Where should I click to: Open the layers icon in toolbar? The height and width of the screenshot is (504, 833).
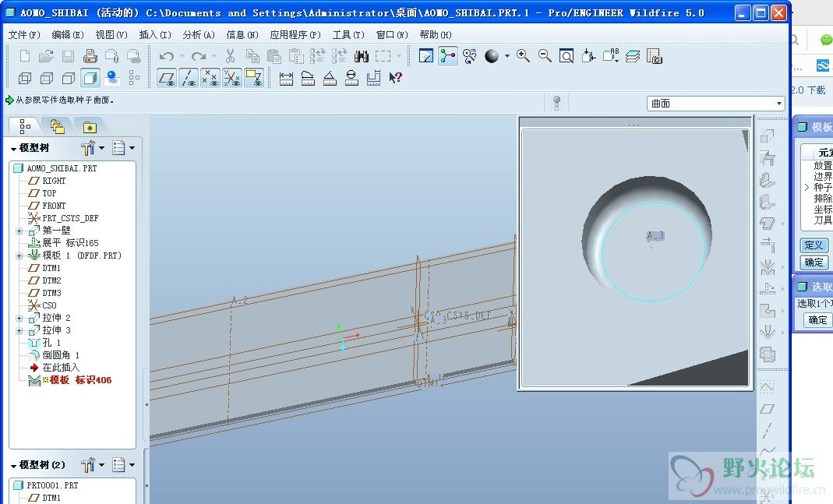click(632, 56)
